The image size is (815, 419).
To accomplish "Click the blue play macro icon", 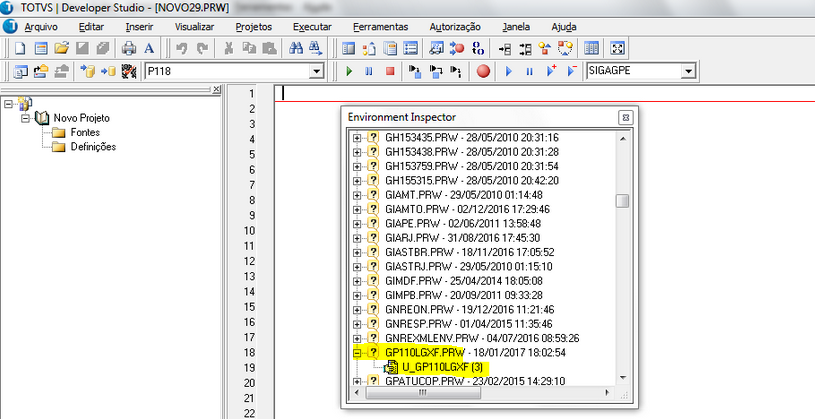I will [x=509, y=71].
